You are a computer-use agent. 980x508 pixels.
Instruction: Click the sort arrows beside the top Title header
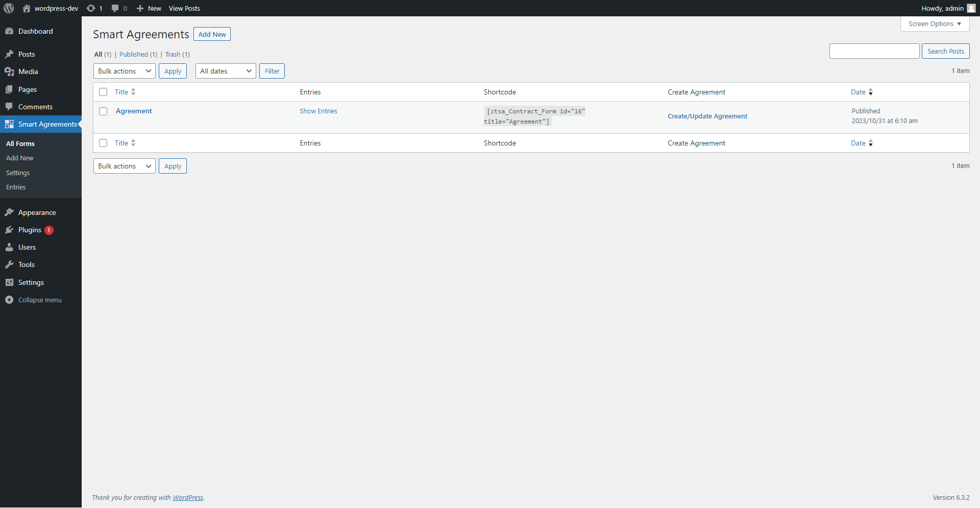click(x=133, y=92)
